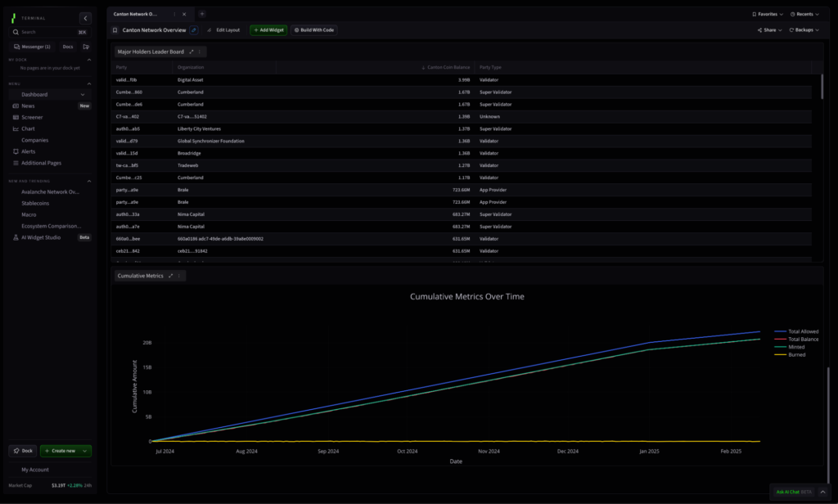This screenshot has width=838, height=504.
Task: Collapse the New and Trending section
Action: pyautogui.click(x=88, y=181)
